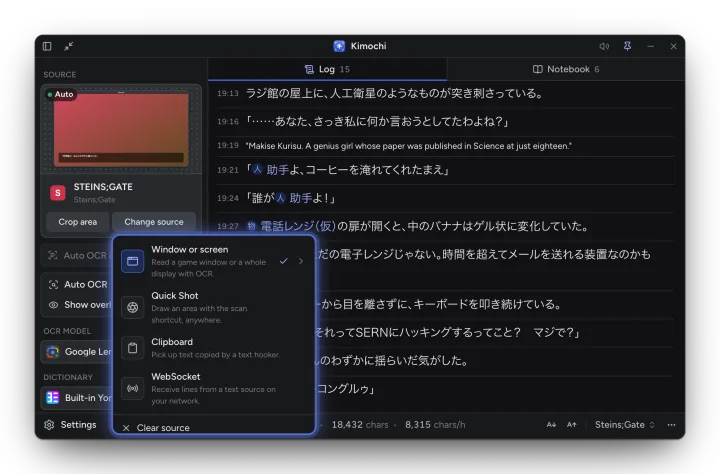The image size is (720, 474).
Task: Click the Google Lens logo icon
Action: (53, 352)
